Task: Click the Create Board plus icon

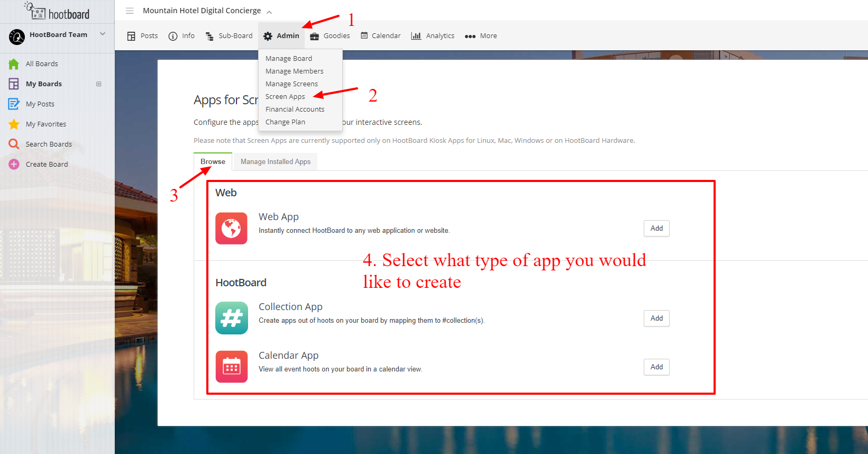Action: click(x=14, y=165)
